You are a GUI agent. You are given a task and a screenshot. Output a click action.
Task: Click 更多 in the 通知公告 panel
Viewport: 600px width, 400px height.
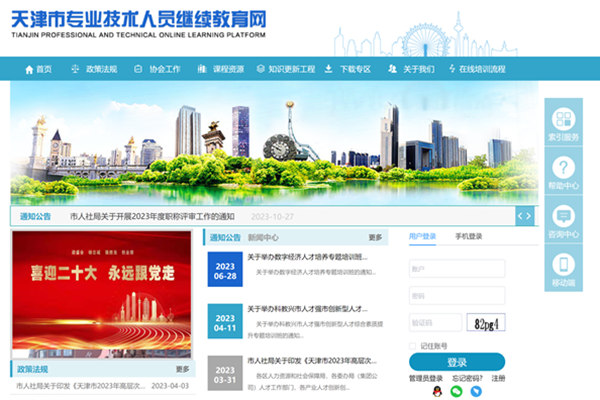(375, 238)
